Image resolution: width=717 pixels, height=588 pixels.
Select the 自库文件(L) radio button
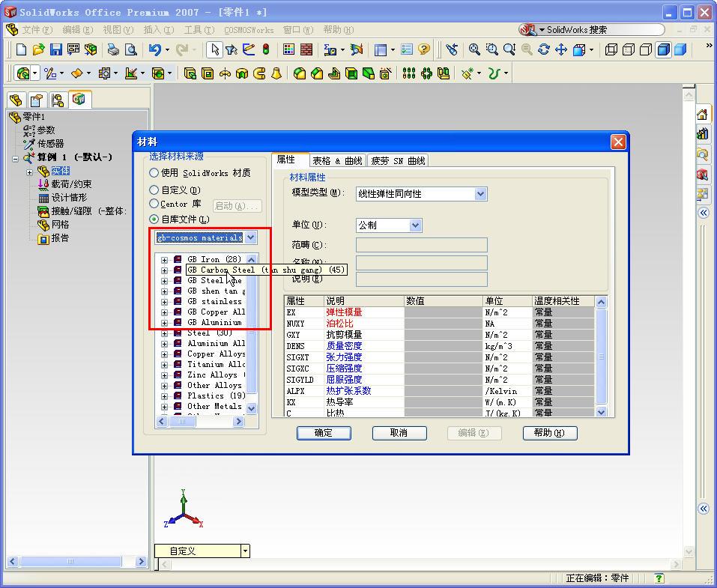[x=154, y=219]
